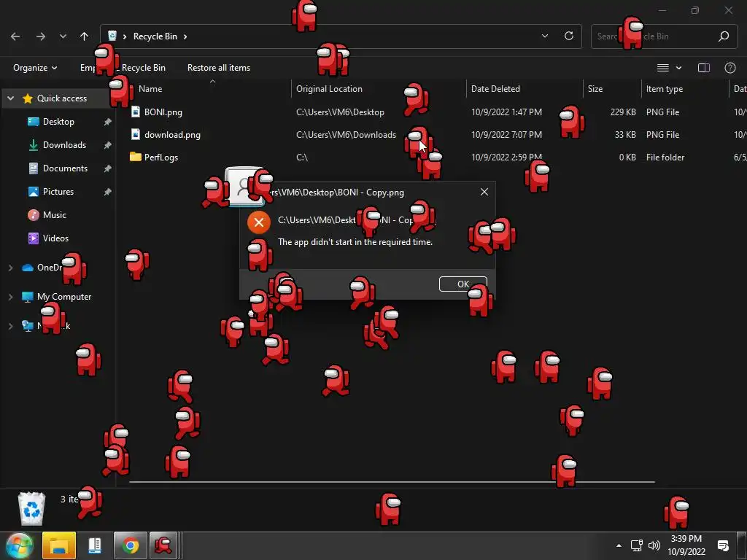
Task: Open Videos in the sidebar
Action: pyautogui.click(x=55, y=238)
